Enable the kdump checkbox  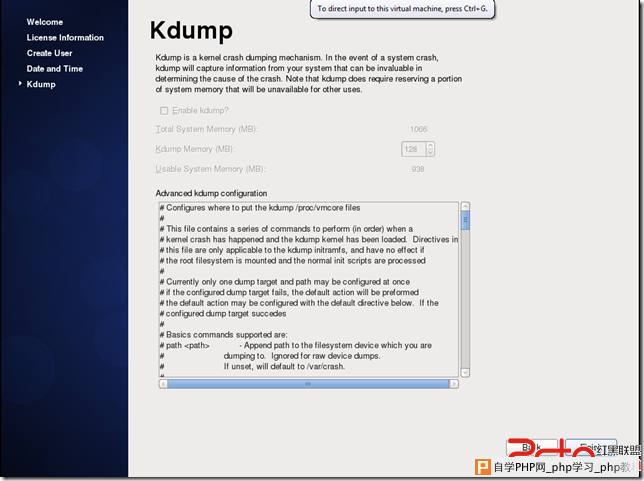point(164,111)
